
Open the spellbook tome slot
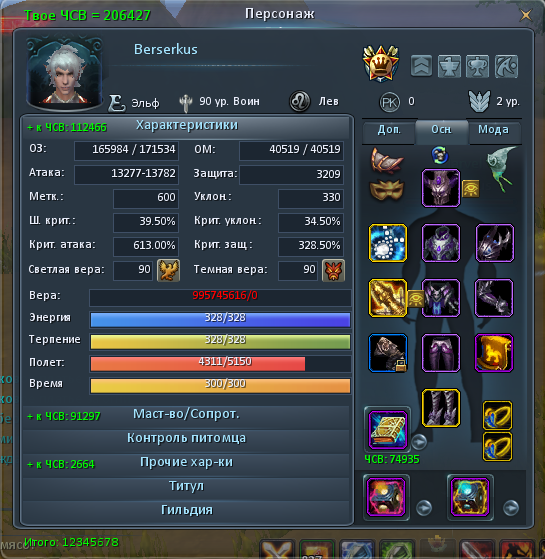[x=387, y=430]
